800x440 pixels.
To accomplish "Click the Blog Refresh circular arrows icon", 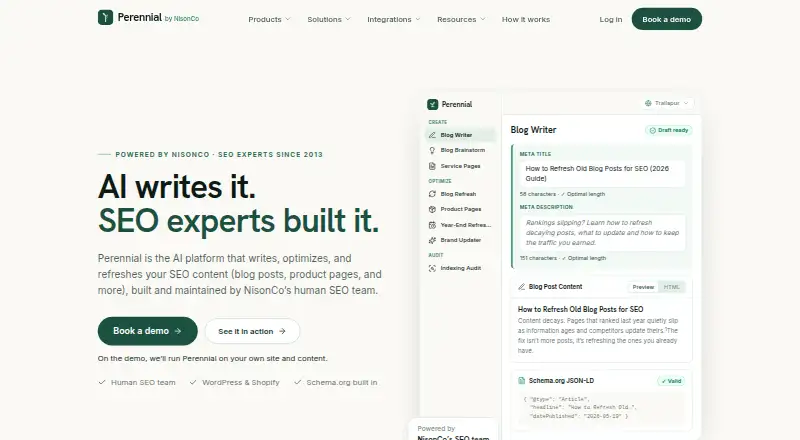I will point(432,194).
